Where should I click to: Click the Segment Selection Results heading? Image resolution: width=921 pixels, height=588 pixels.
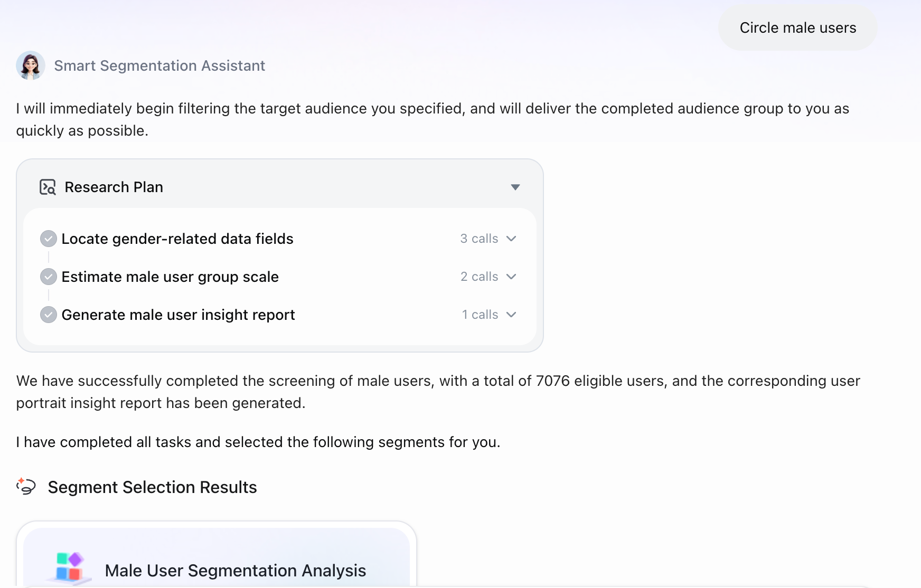pyautogui.click(x=152, y=487)
